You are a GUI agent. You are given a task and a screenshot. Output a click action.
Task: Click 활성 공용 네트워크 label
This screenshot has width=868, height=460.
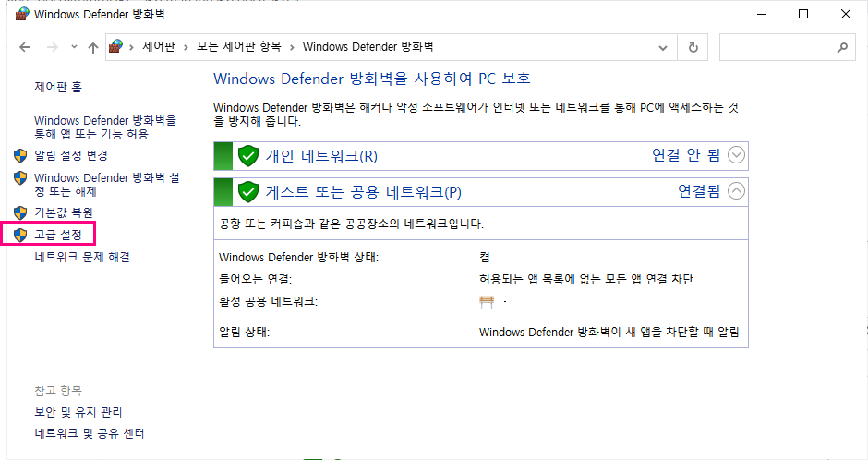click(268, 301)
